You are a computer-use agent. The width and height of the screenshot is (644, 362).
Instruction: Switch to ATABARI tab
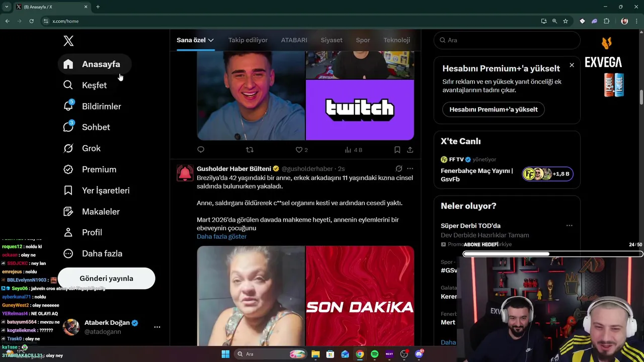click(294, 40)
